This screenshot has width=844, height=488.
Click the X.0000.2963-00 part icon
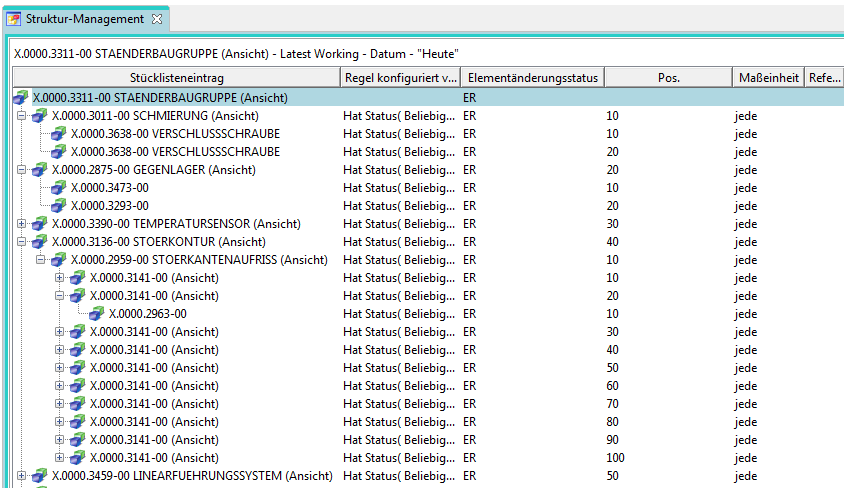click(96, 314)
